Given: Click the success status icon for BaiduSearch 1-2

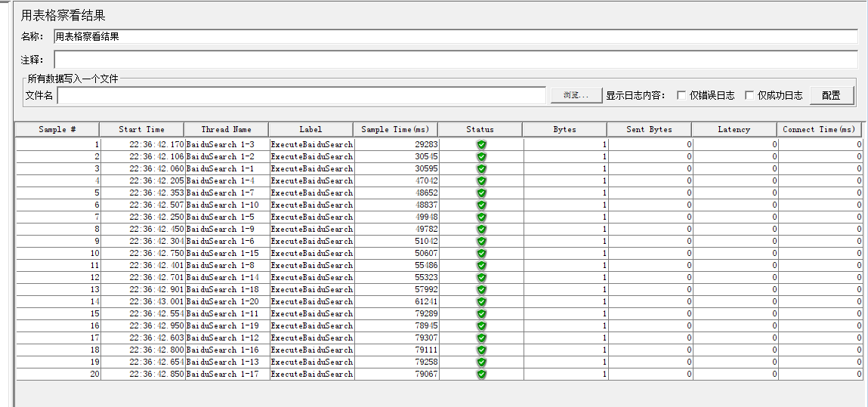Looking at the screenshot, I should point(482,156).
